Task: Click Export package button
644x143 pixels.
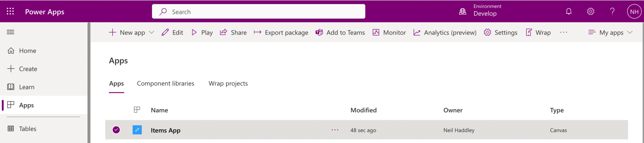Action: click(x=281, y=33)
